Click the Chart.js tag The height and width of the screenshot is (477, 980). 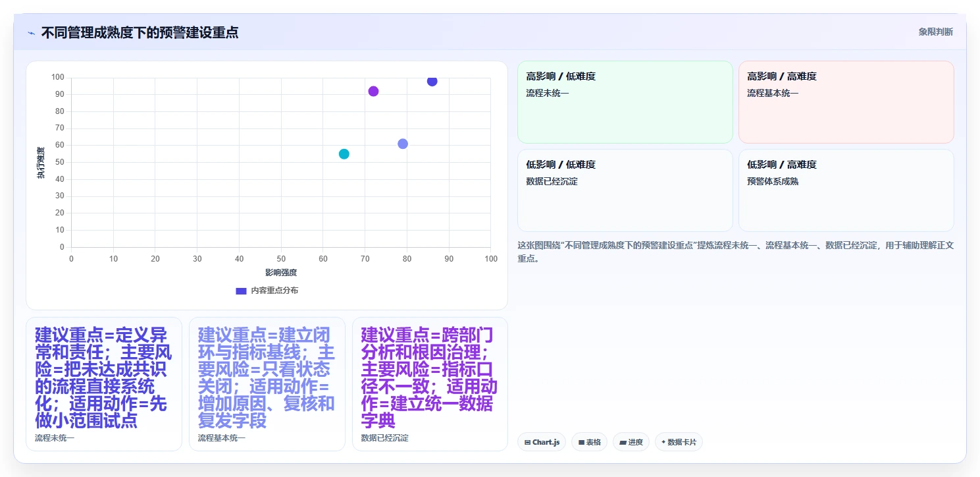[x=542, y=442]
